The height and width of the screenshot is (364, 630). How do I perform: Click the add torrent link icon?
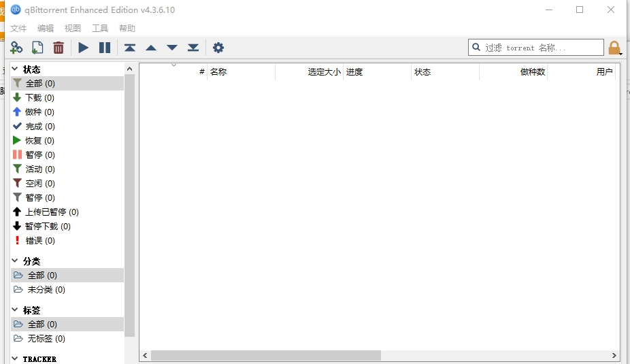pos(16,48)
